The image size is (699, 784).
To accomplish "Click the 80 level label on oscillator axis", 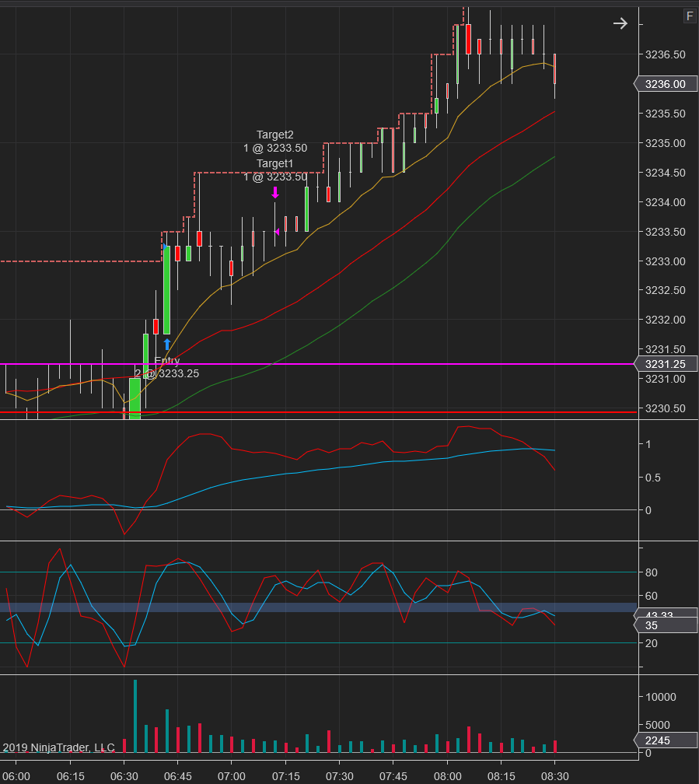I will [652, 572].
